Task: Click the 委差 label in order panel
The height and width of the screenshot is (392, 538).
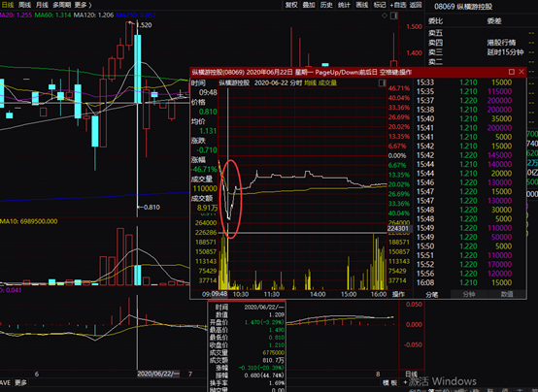Action: (x=494, y=21)
